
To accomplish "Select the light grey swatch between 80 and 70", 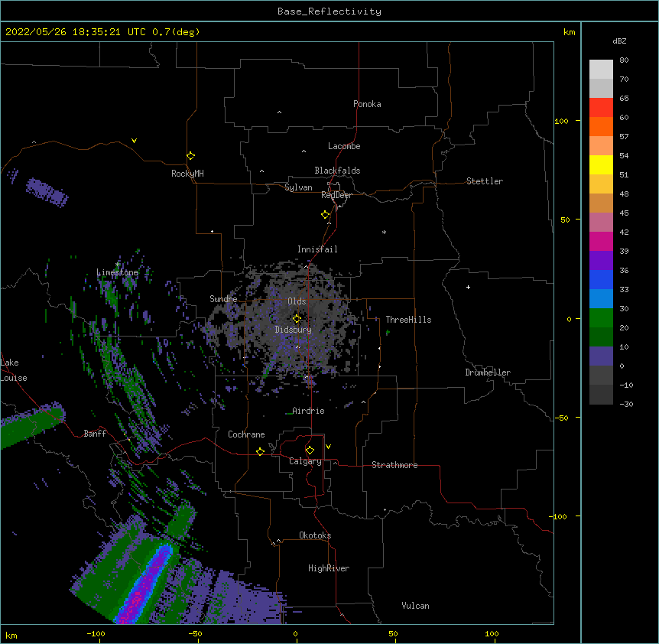I will 601,70.
